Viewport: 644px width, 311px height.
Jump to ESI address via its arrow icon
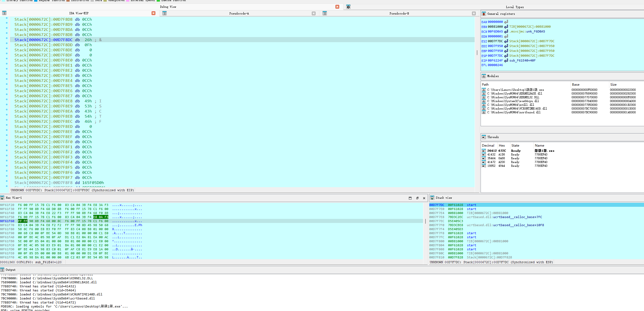(506, 41)
